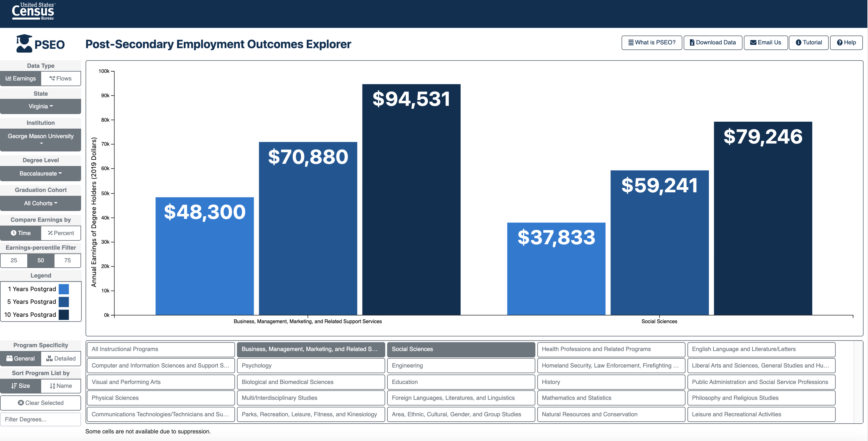Click the 10 Years Postgrad legend swatch
The height and width of the screenshot is (441, 868).
[64, 314]
